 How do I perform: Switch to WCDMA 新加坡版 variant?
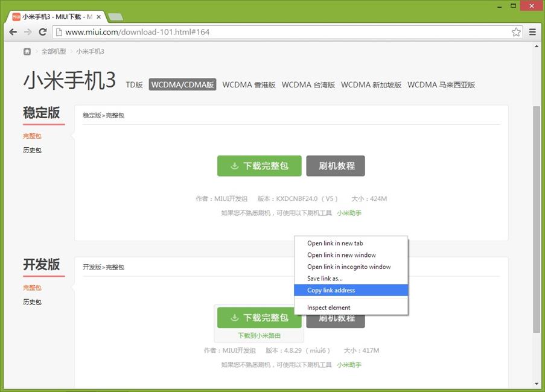coord(371,84)
